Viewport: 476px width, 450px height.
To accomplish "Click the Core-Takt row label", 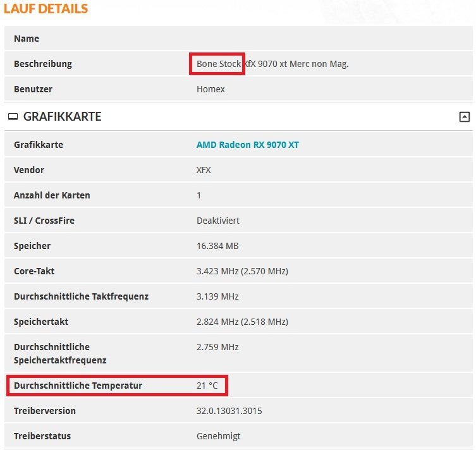I will point(34,271).
